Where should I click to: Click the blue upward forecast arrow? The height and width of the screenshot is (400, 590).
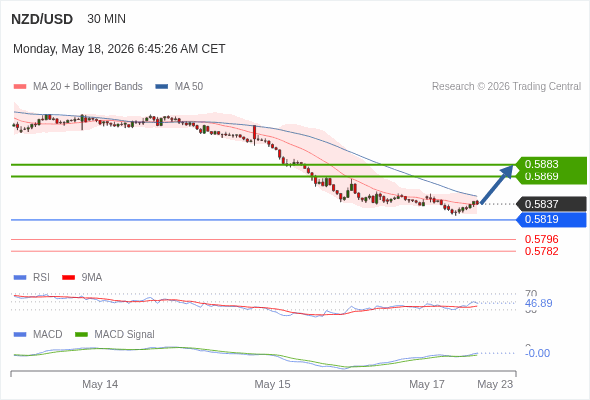(x=497, y=184)
